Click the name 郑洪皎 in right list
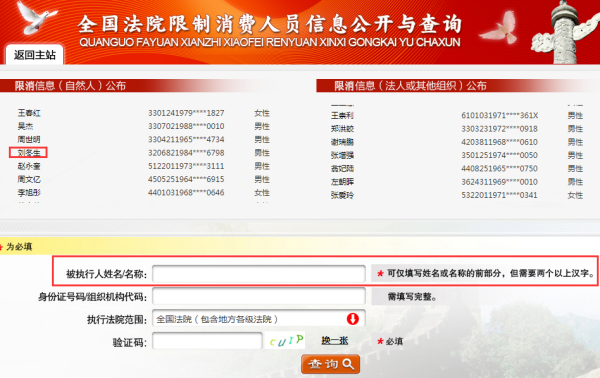The width and height of the screenshot is (600, 378). 342,129
